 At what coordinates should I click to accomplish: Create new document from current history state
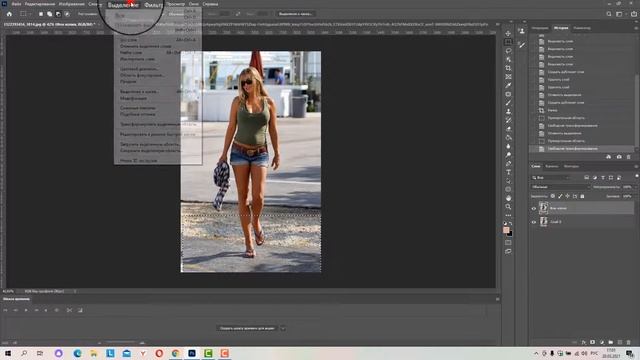(609, 157)
